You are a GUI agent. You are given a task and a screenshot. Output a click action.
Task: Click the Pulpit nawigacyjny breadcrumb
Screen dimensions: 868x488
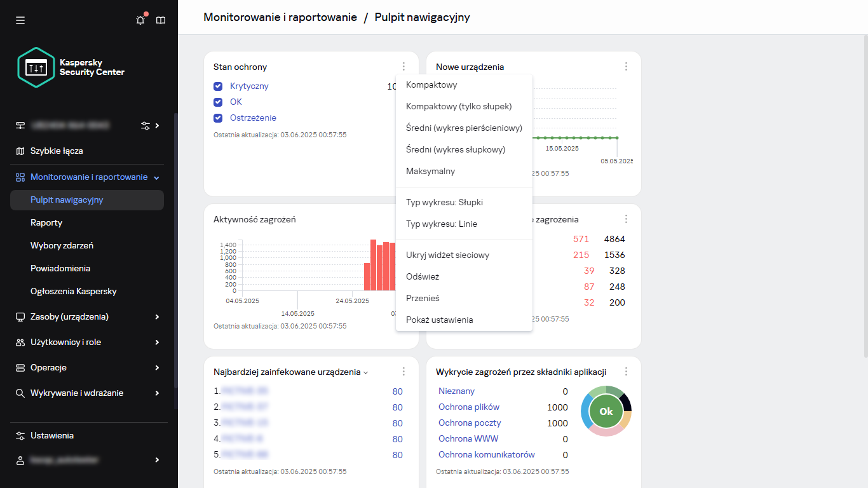pos(421,17)
